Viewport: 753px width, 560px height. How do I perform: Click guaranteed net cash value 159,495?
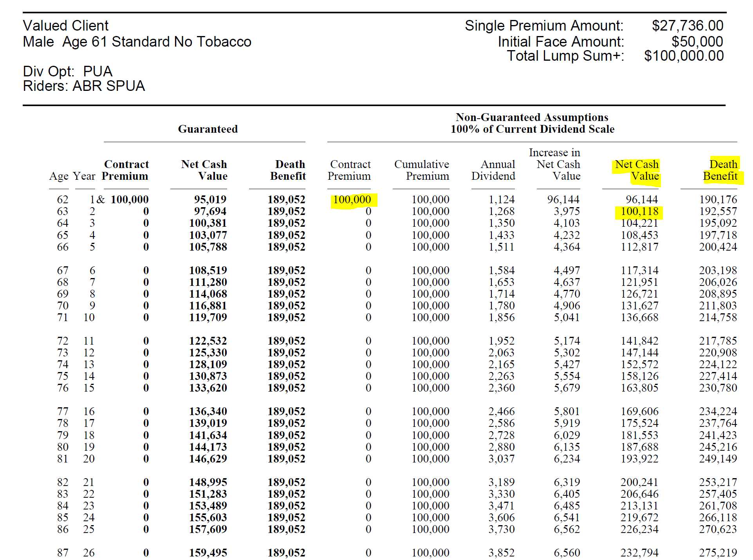click(208, 553)
